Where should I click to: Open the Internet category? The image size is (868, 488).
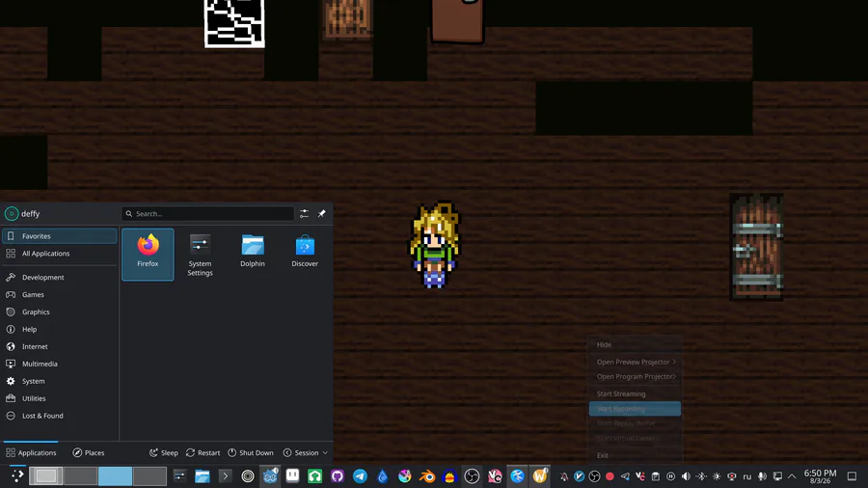point(60,346)
